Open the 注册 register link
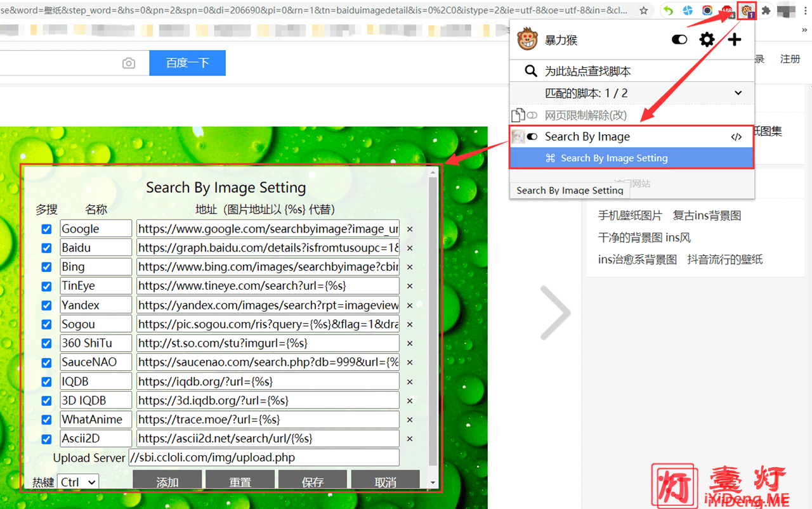 point(790,59)
